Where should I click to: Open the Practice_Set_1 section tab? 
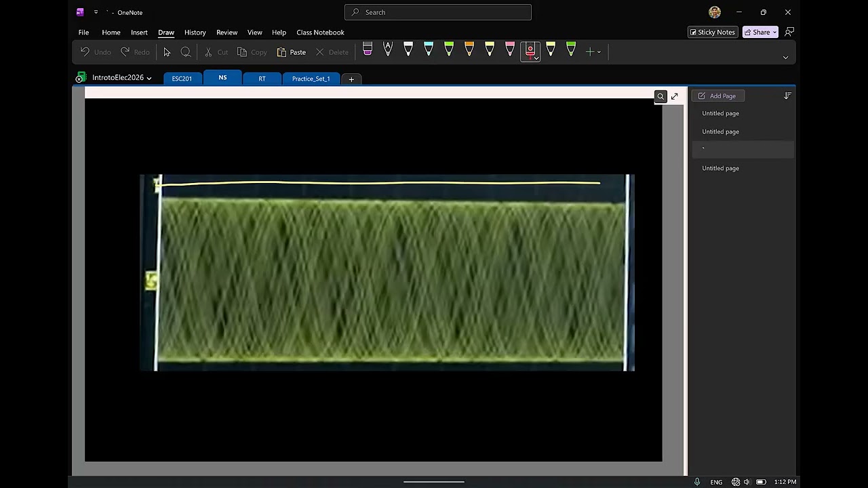tap(311, 79)
